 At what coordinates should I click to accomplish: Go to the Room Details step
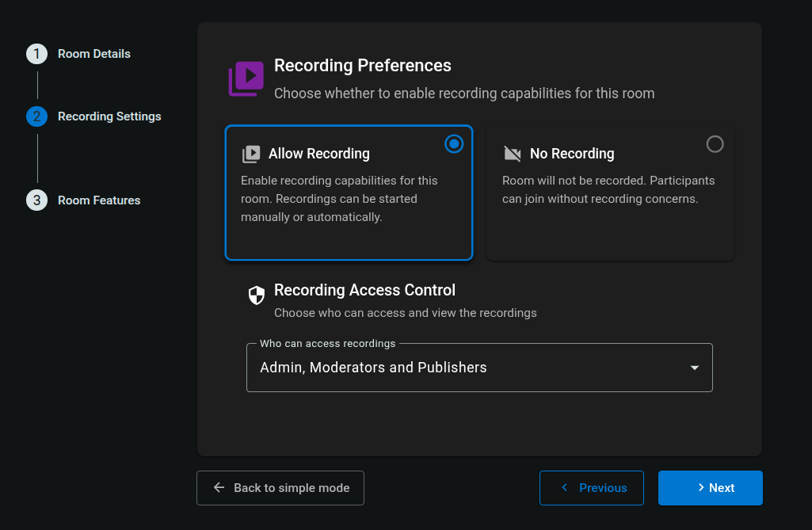[x=94, y=54]
